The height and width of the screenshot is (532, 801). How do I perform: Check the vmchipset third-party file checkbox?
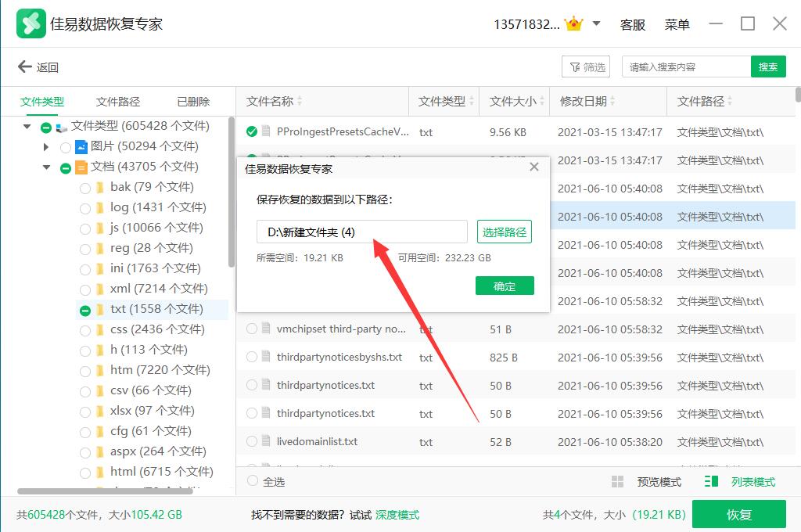point(252,329)
